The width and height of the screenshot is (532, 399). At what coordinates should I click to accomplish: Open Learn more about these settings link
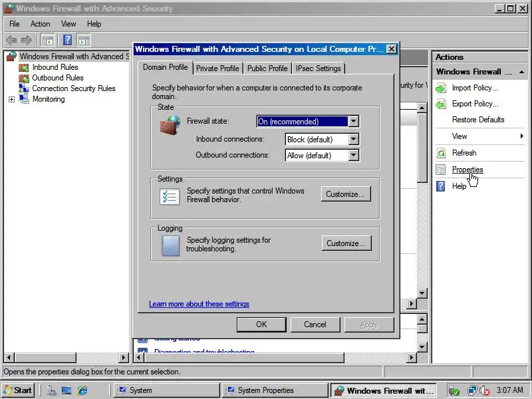coord(199,304)
